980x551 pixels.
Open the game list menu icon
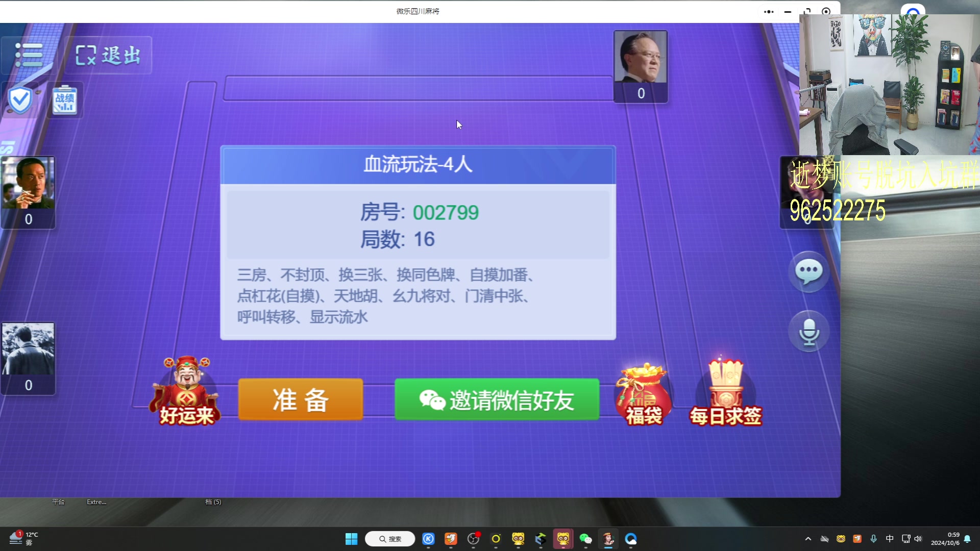click(29, 55)
